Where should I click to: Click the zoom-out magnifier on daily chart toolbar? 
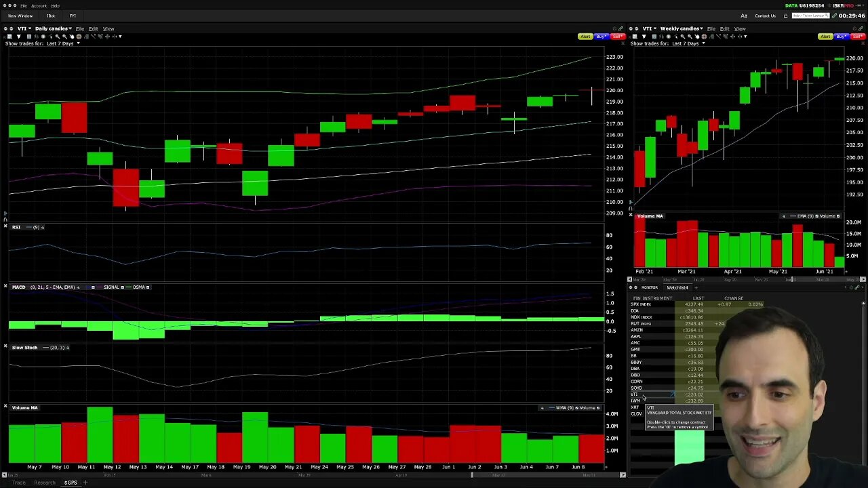(64, 37)
